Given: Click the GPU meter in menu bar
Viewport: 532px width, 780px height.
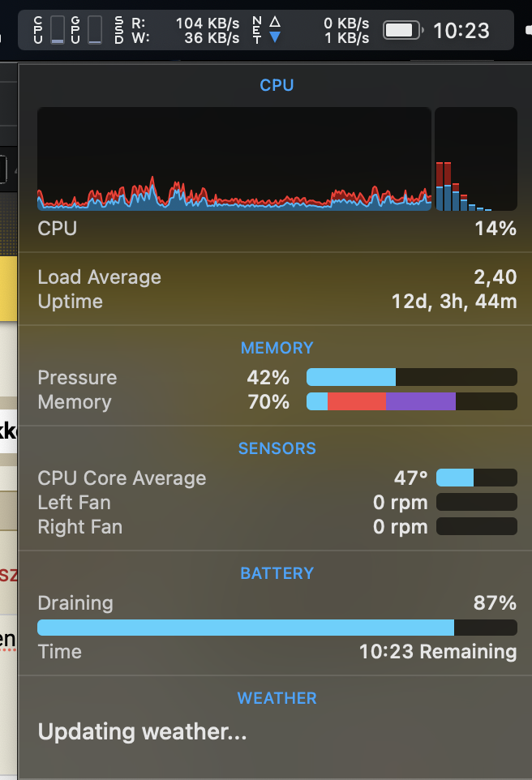Looking at the screenshot, I should 88,30.
